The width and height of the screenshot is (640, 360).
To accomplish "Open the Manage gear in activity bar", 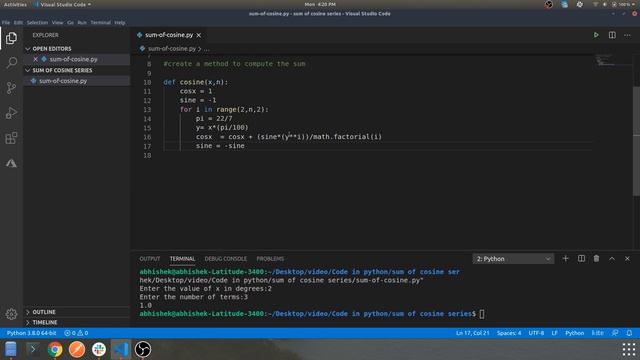I will pos(11,313).
